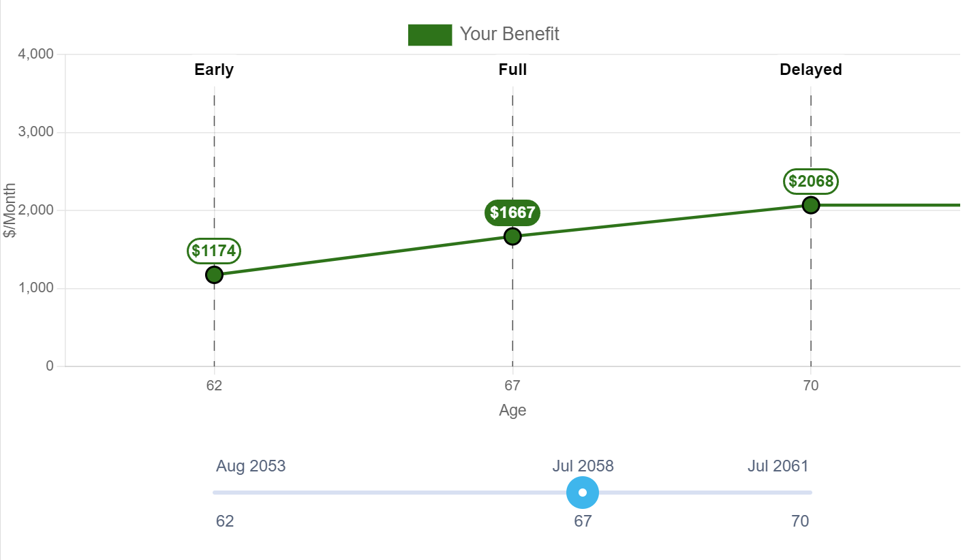Select the age 62 data point
This screenshot has height=560, width=967.
tap(214, 275)
